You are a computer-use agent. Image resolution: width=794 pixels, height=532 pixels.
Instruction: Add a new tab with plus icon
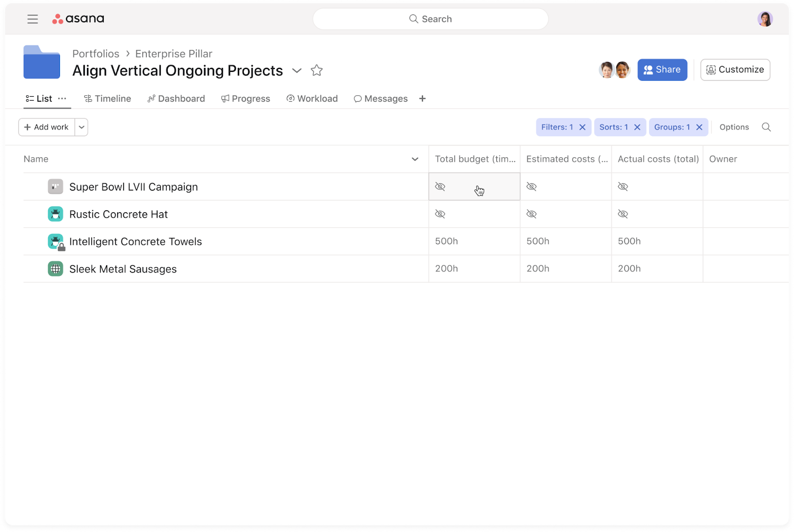(x=422, y=99)
